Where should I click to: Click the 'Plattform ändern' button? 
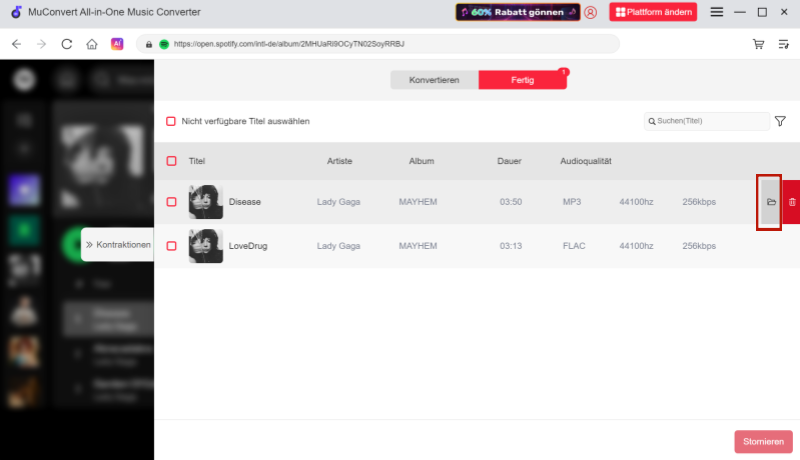653,12
